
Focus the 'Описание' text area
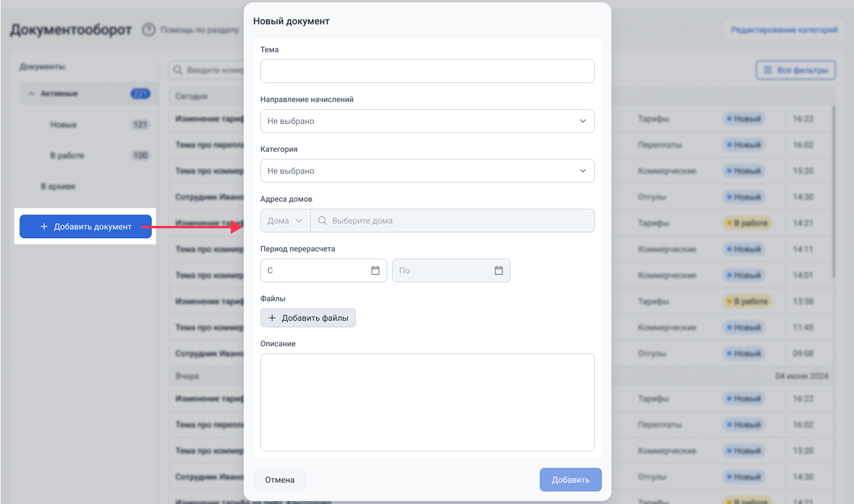point(427,402)
